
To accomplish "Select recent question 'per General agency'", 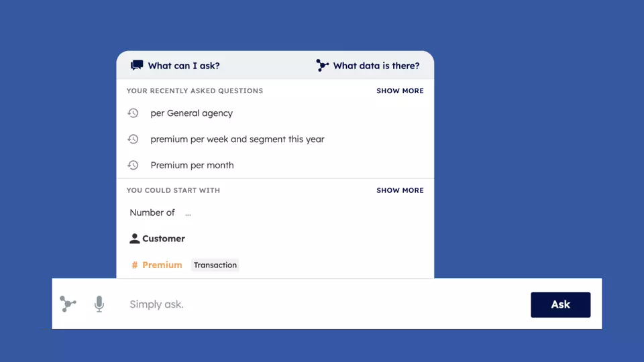I will (x=191, y=113).
